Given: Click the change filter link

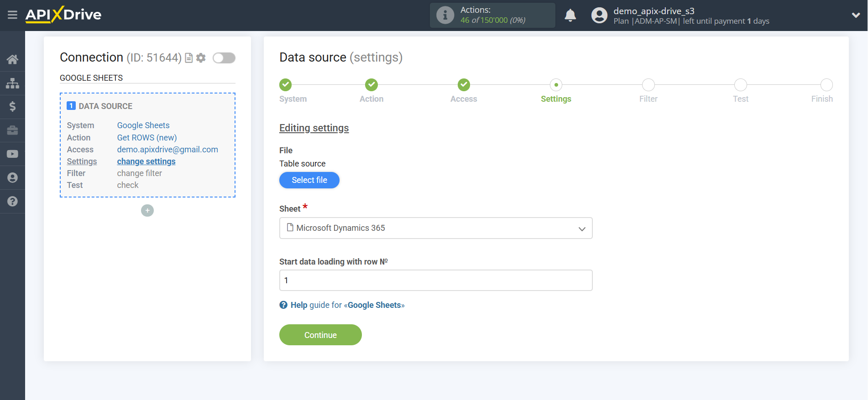Looking at the screenshot, I should [139, 173].
